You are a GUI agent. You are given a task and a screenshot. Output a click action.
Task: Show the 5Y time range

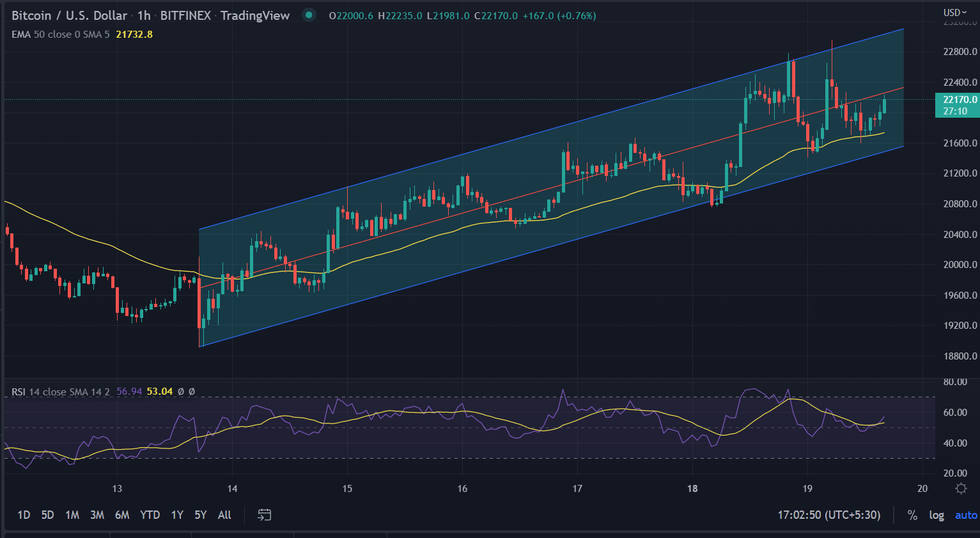(200, 515)
